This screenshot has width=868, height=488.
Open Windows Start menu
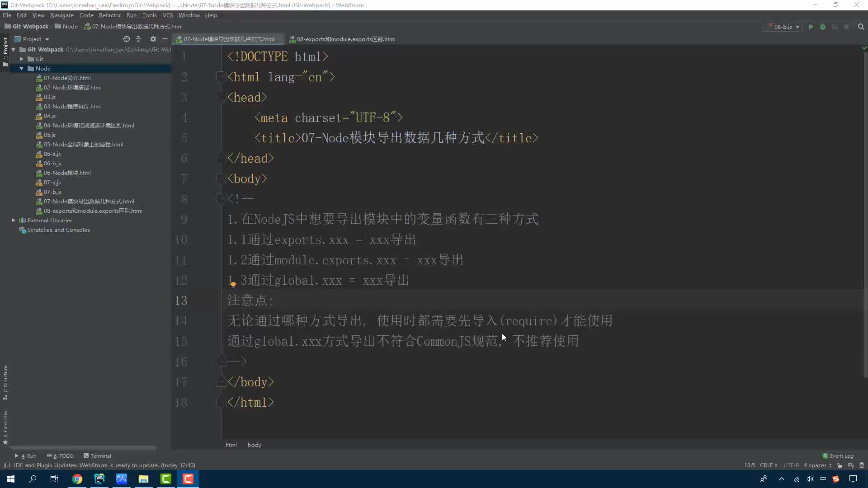[x=11, y=479]
